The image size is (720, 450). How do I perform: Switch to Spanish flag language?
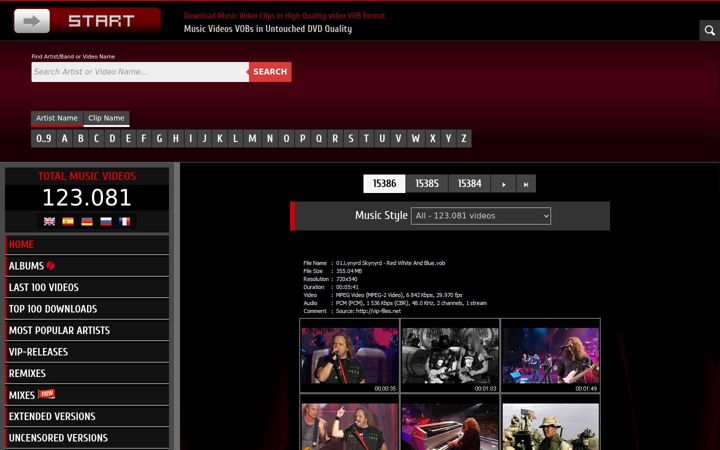pyautogui.click(x=68, y=221)
